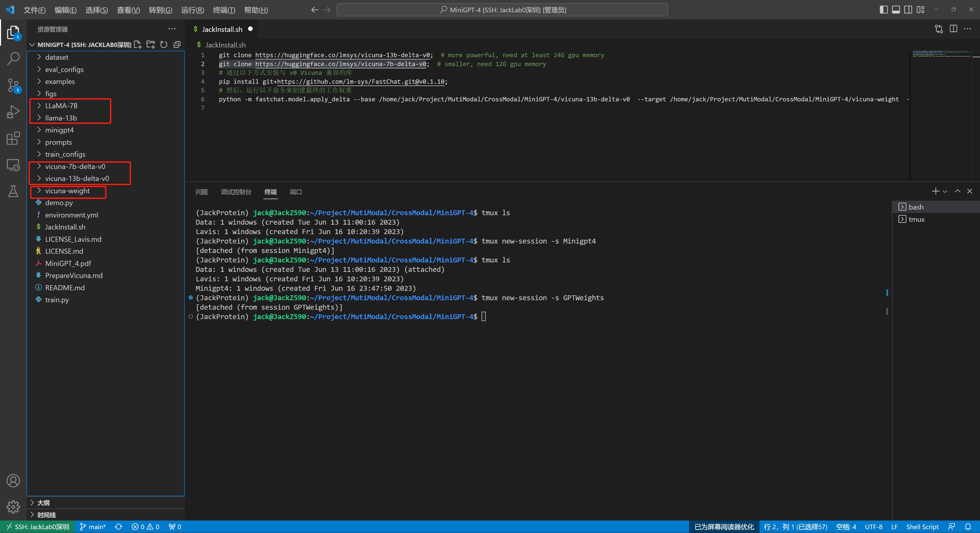Click the split editor right icon
The image size is (980, 533).
(x=953, y=29)
